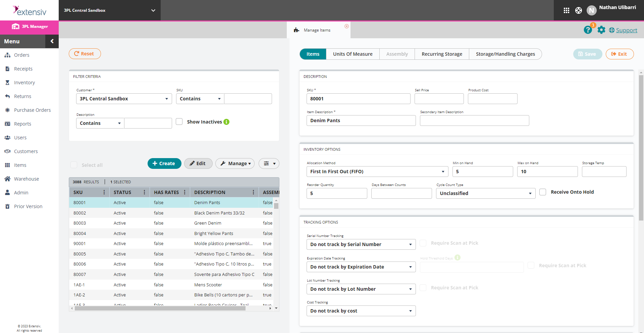Switch to the Units Of Measure tab
The image size is (644, 333).
click(353, 54)
